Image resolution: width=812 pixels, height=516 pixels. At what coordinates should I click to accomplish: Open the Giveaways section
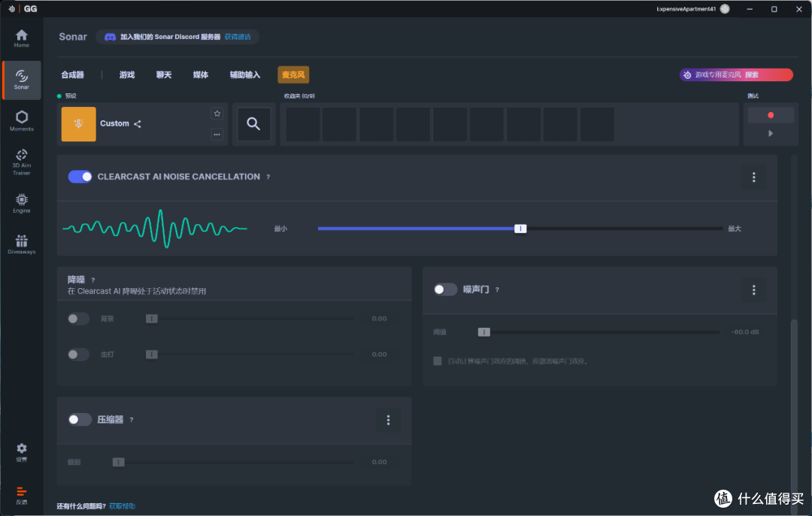pyautogui.click(x=21, y=244)
